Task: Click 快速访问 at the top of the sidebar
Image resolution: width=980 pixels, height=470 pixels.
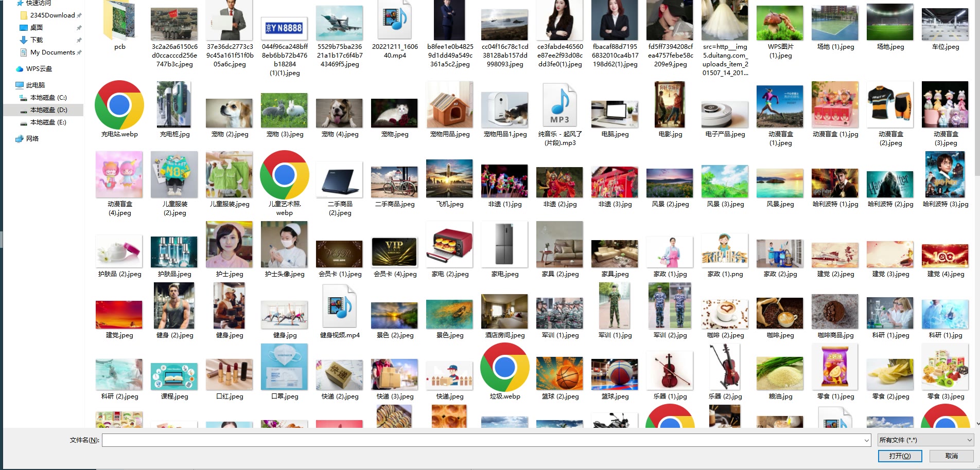Action: pyautogui.click(x=38, y=3)
